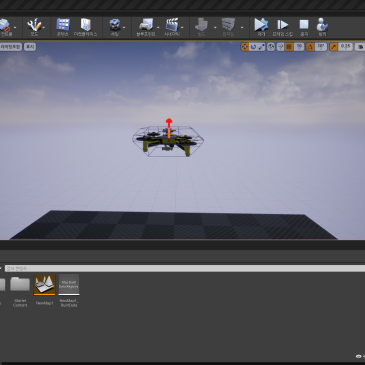365x365 pixels.
Task: Open the Settings toolbar icon
Action: pyautogui.click(x=115, y=27)
